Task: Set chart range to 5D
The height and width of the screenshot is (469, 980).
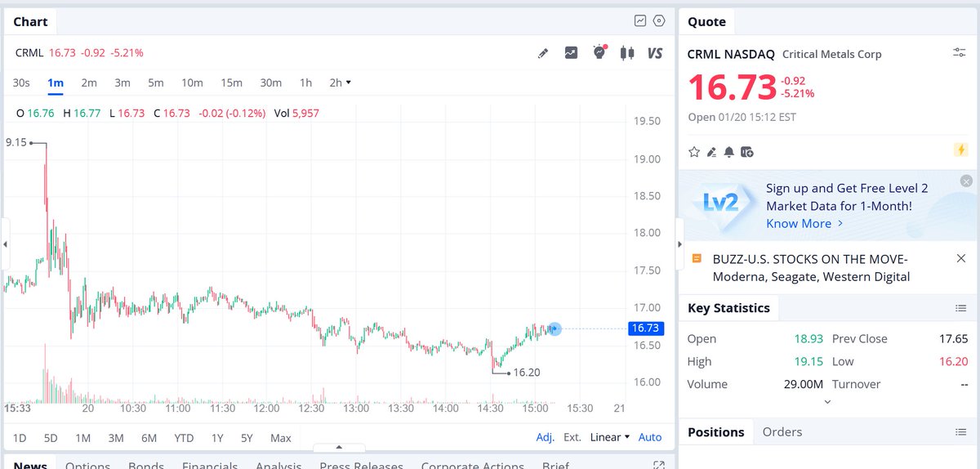Action: click(51, 438)
